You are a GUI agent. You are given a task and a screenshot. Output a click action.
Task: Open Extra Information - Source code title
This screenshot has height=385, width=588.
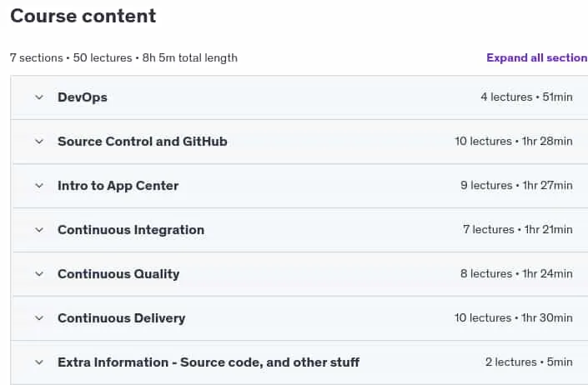point(209,362)
